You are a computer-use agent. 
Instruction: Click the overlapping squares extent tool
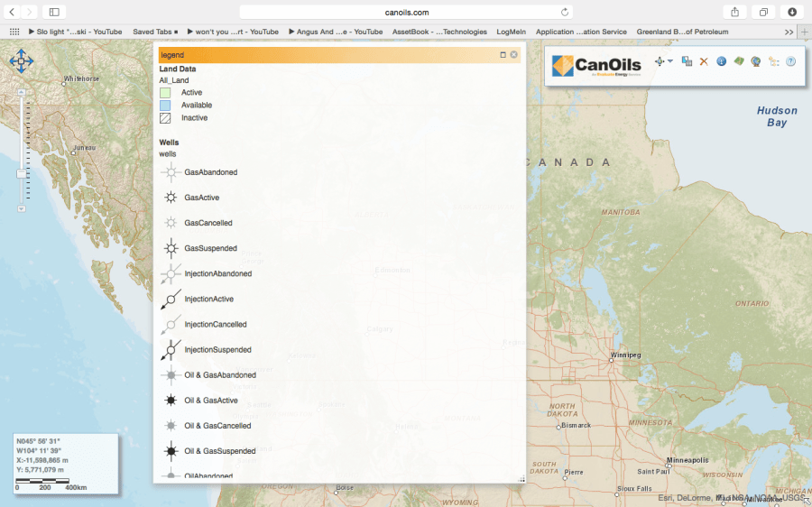pos(687,61)
